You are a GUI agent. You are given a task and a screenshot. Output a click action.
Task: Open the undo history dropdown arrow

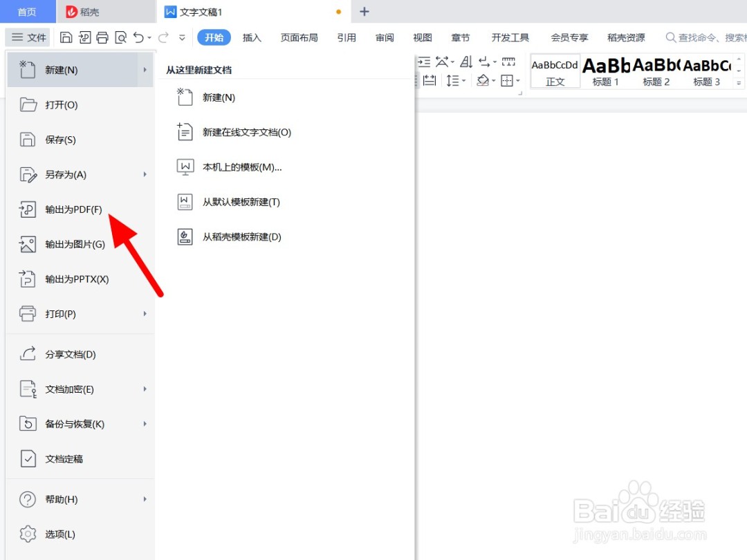149,37
